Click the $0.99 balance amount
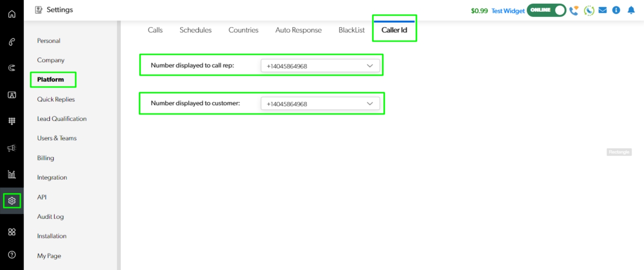This screenshot has width=644, height=270. [x=479, y=11]
